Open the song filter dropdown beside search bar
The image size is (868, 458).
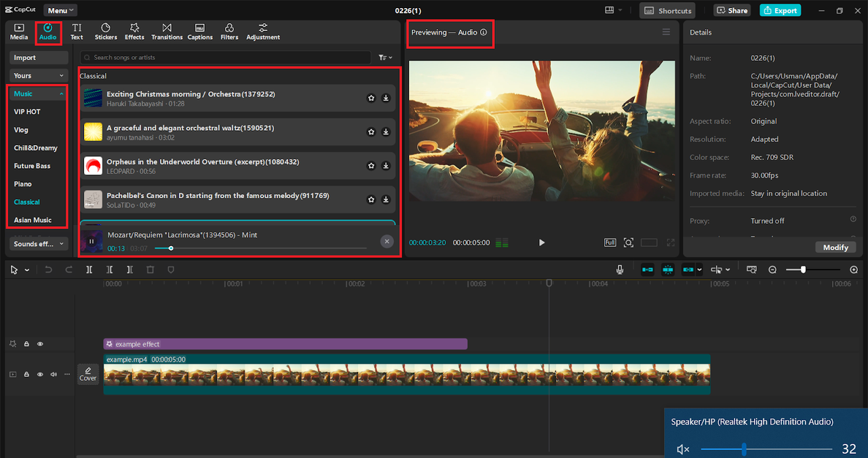pos(384,57)
